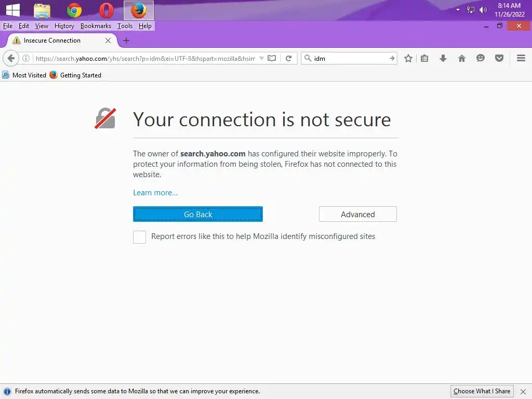The width and height of the screenshot is (532, 399).
Task: Follow the Learn more link
Action: (x=155, y=192)
